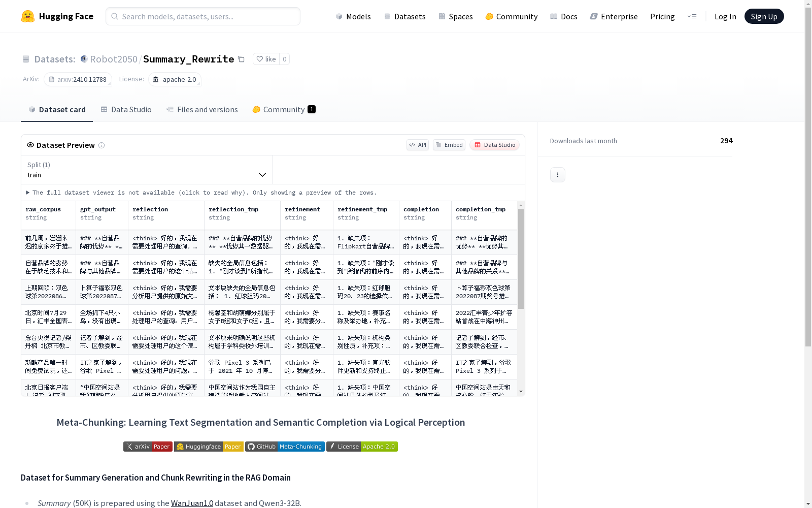Click the cell starting with 卜算子福彩双色球第2022087期奖号推
The image size is (812, 508).
484,292
